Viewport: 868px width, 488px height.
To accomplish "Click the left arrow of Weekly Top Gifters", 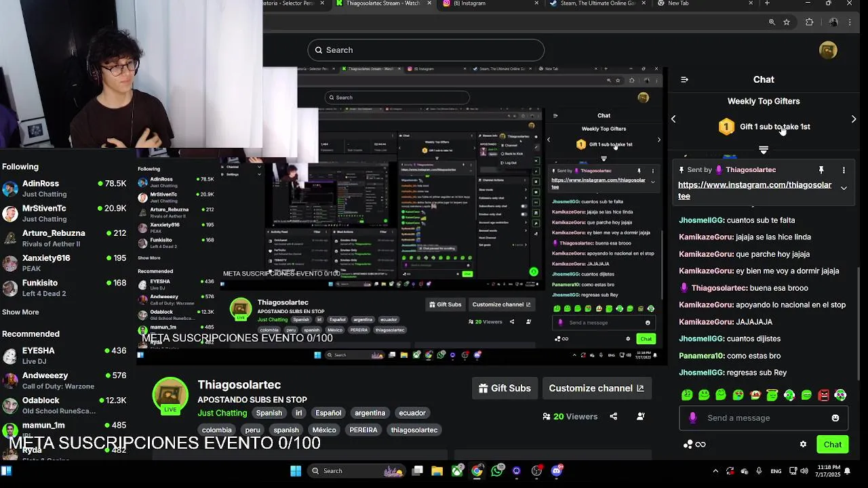I will tap(673, 119).
